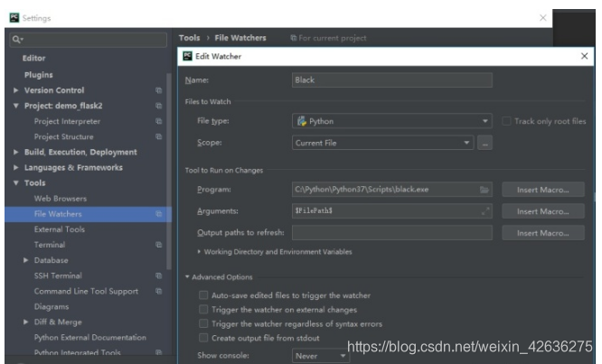The image size is (602, 364).
Task: Enable Create output file from stdout
Action: tap(203, 338)
